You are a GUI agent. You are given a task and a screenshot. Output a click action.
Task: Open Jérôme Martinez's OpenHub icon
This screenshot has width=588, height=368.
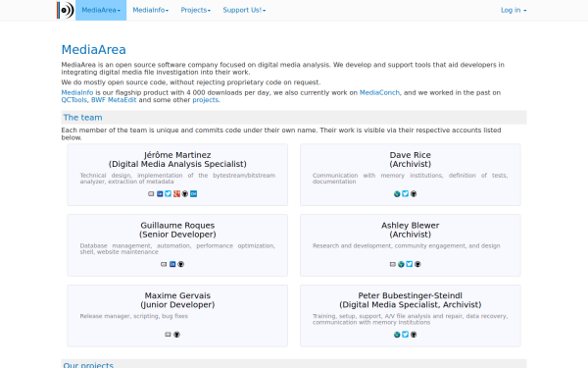click(x=193, y=193)
